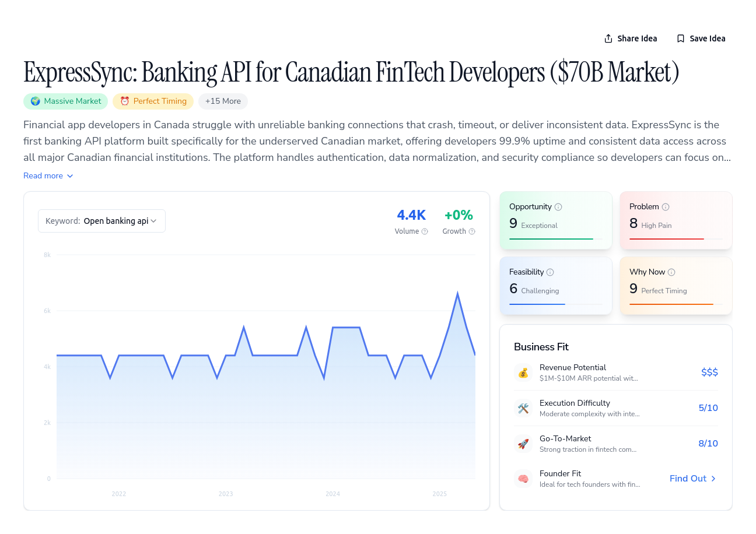Click the 2024 label on chart axis

332,494
